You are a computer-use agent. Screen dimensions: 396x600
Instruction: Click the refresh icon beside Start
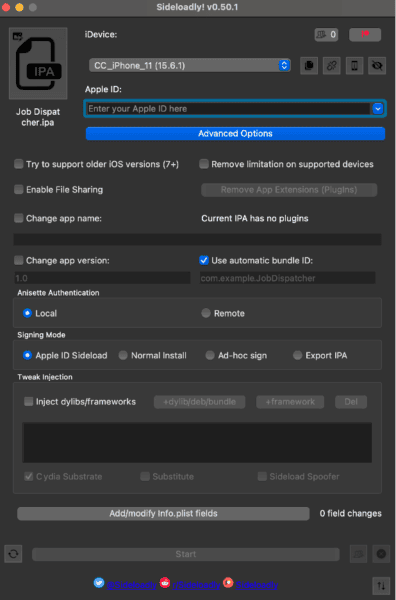pos(13,554)
